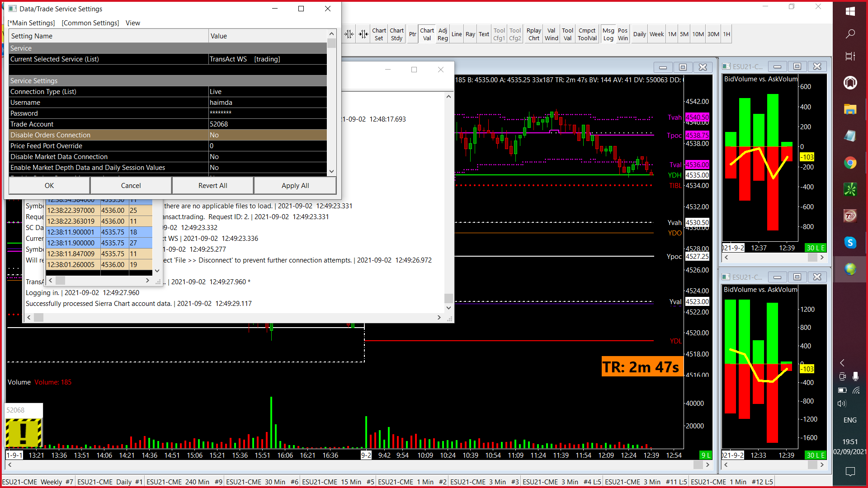The height and width of the screenshot is (488, 868).
Task: Open Skype from the taskbar
Action: coord(850,243)
